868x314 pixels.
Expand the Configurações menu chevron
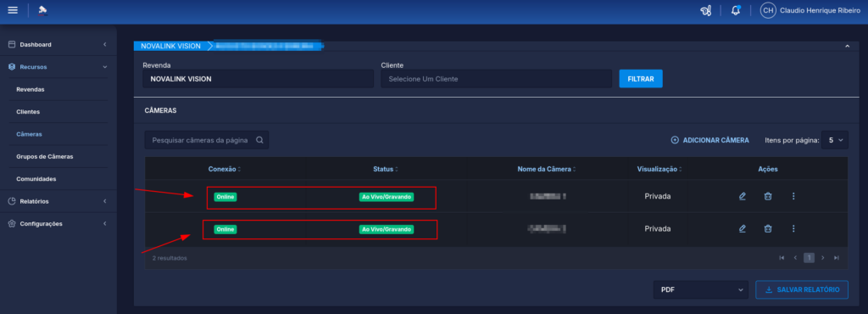click(x=104, y=224)
